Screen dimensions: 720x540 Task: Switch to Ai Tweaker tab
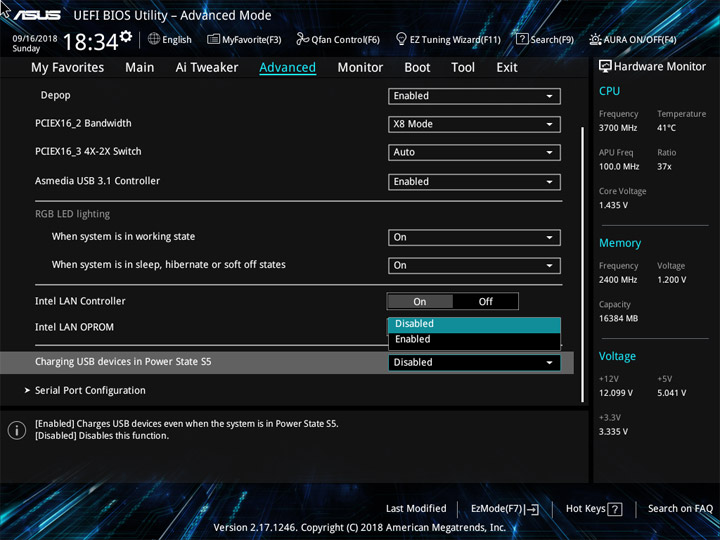[207, 68]
